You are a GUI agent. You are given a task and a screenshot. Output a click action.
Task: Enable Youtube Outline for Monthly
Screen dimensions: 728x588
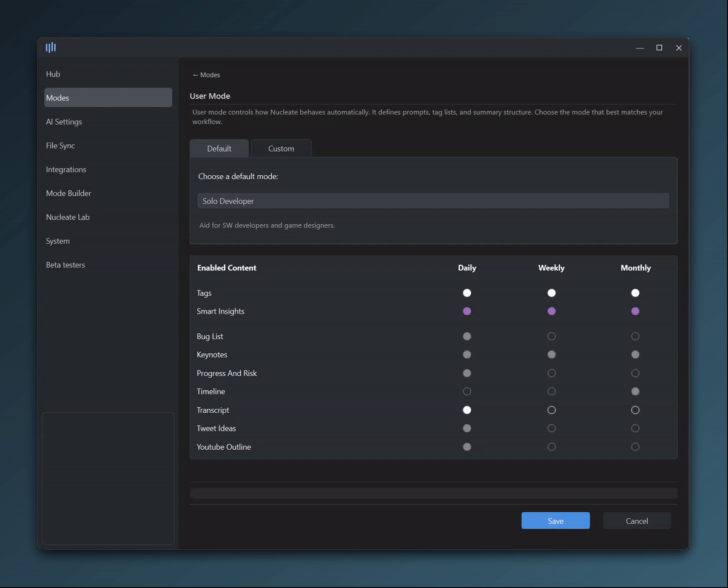(635, 447)
